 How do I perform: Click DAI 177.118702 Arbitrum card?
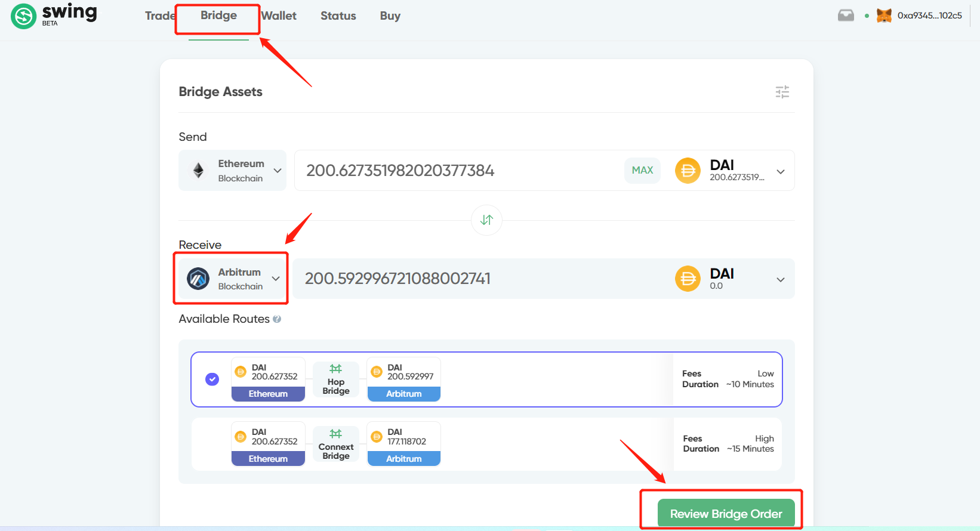pyautogui.click(x=404, y=444)
